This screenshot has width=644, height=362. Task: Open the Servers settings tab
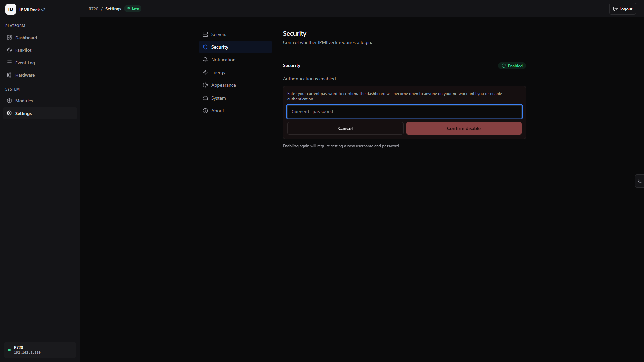[x=235, y=34]
